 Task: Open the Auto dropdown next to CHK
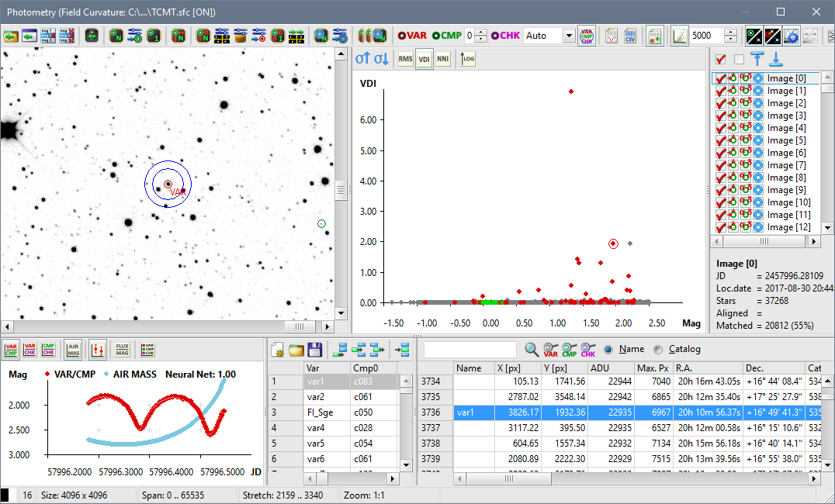[x=569, y=36]
